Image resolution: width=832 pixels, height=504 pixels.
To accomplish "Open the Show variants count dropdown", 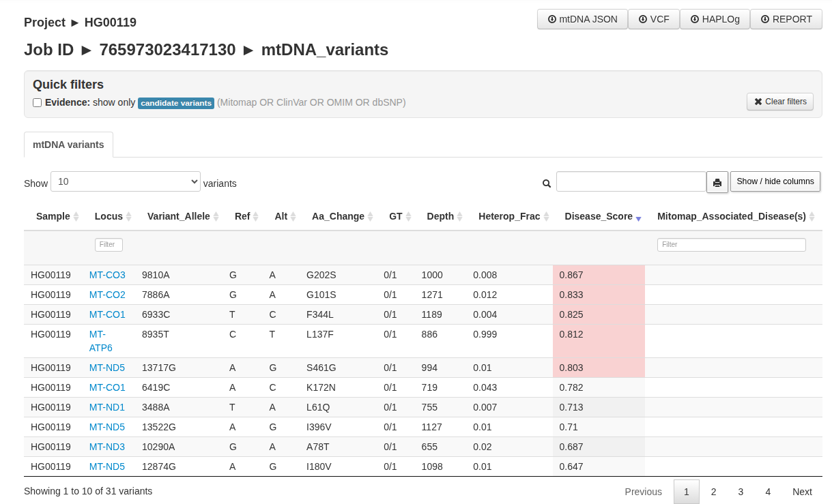I will (x=126, y=181).
